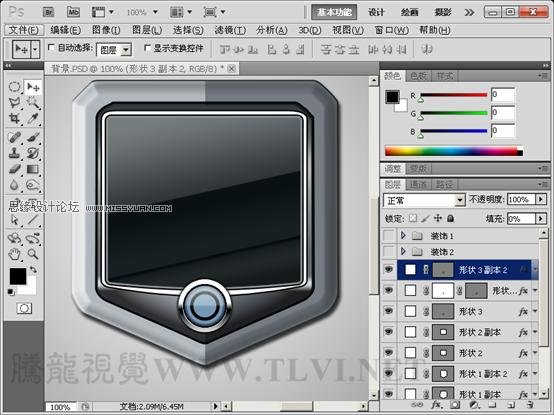
Task: Hide the 形状 3 layer
Action: pyautogui.click(x=389, y=311)
